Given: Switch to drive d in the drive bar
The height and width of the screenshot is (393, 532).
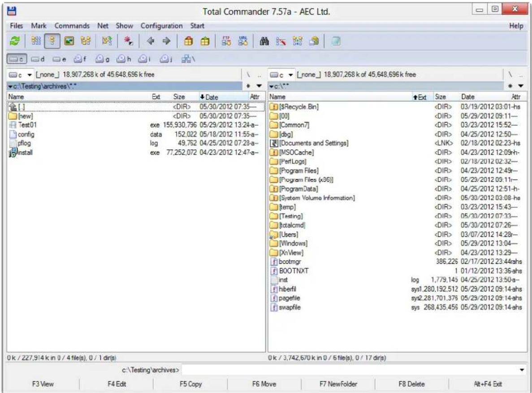Looking at the screenshot, I should pos(38,59).
